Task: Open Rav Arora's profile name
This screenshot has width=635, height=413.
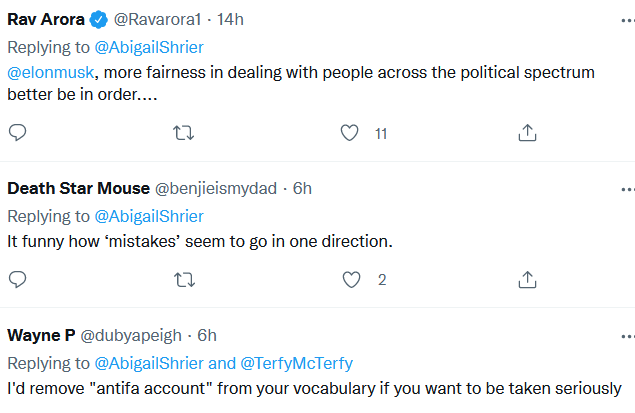Action: 46,19
